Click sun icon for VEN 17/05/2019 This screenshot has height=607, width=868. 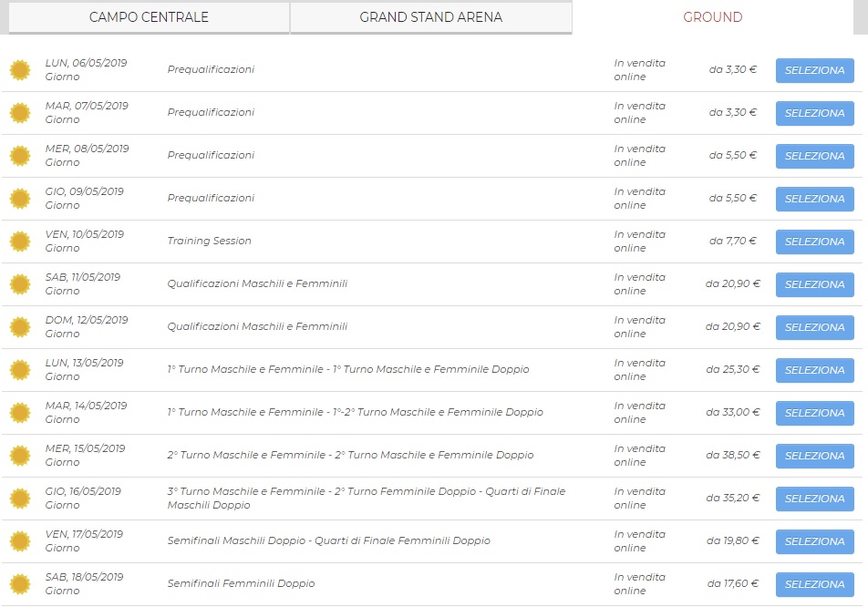[x=20, y=541]
